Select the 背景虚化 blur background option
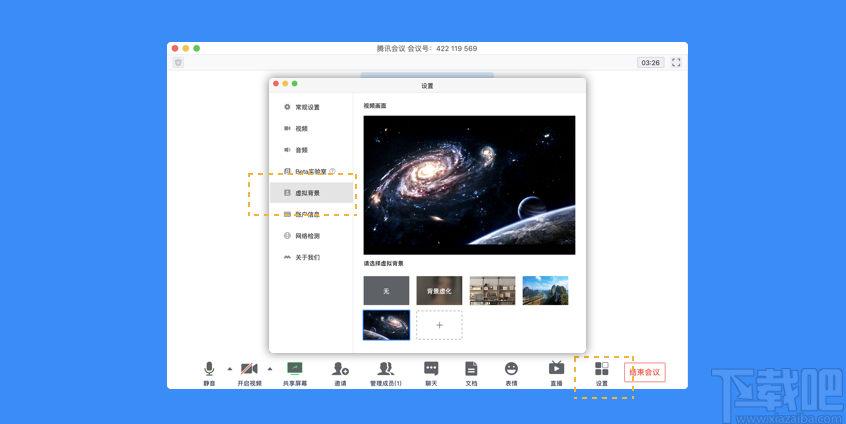 pyautogui.click(x=439, y=291)
